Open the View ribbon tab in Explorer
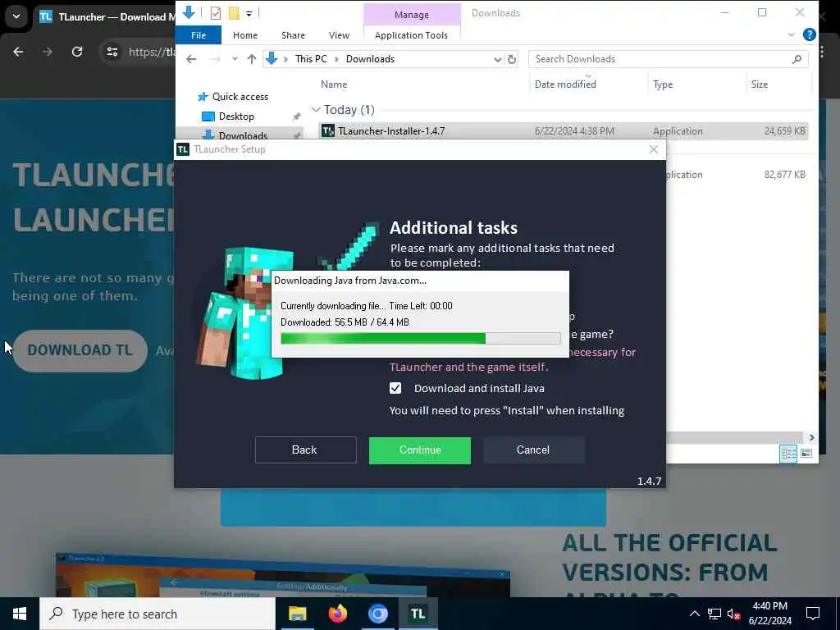Image resolution: width=840 pixels, height=630 pixels. pos(339,35)
